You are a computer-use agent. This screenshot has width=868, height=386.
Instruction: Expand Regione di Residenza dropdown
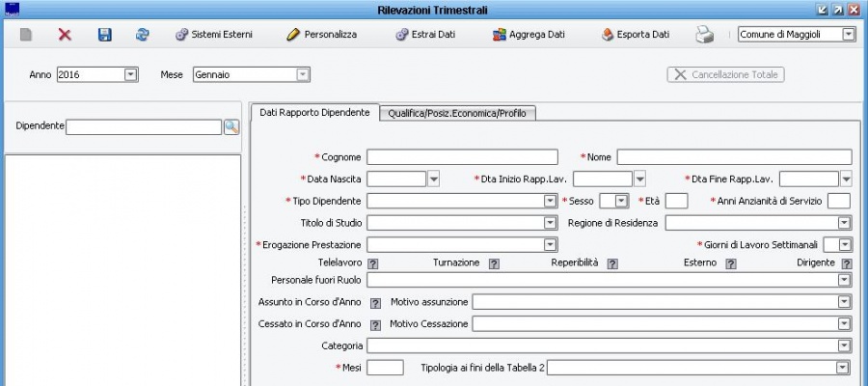click(x=844, y=223)
